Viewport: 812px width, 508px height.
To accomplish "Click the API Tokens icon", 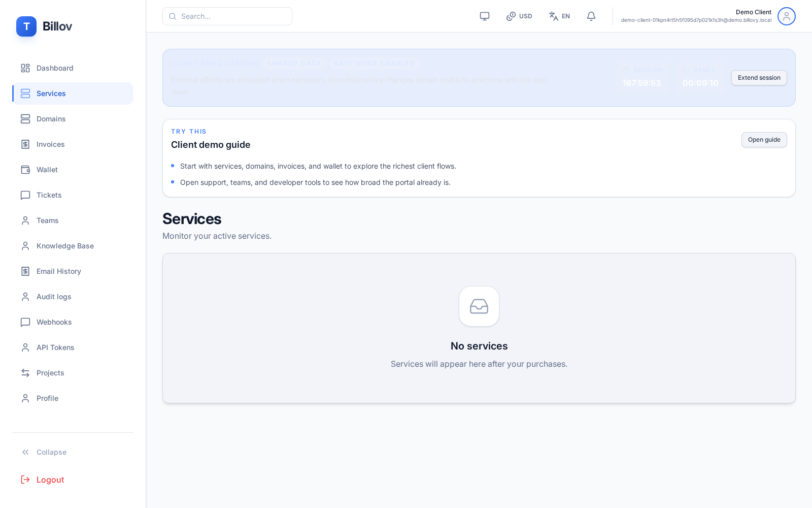I will pyautogui.click(x=25, y=347).
